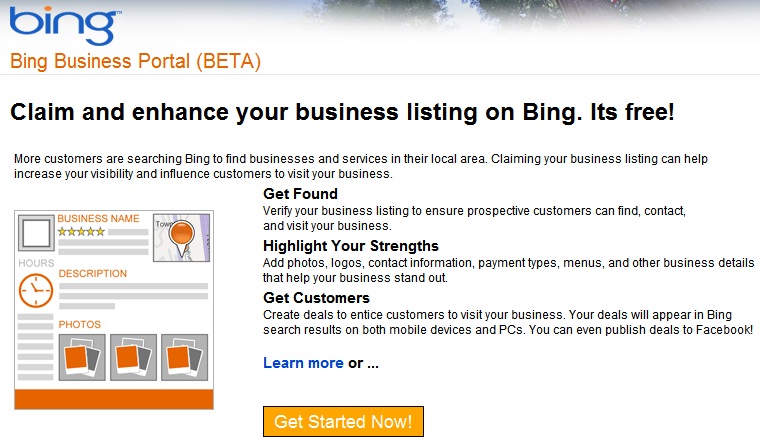Click the orange bar below the photos
The width and height of the screenshot is (760, 442).
pyautogui.click(x=114, y=399)
